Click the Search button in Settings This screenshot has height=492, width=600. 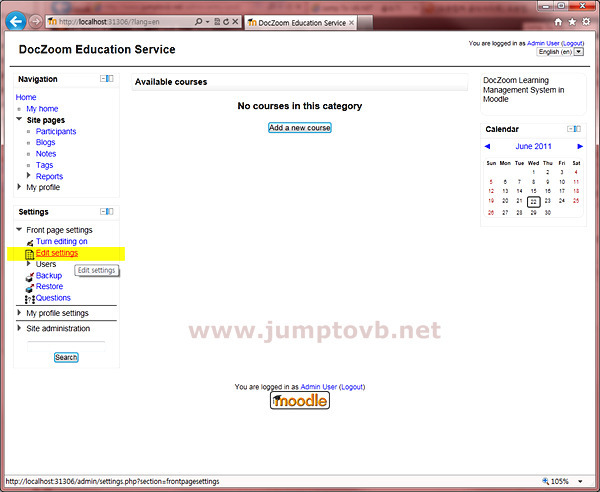click(66, 357)
